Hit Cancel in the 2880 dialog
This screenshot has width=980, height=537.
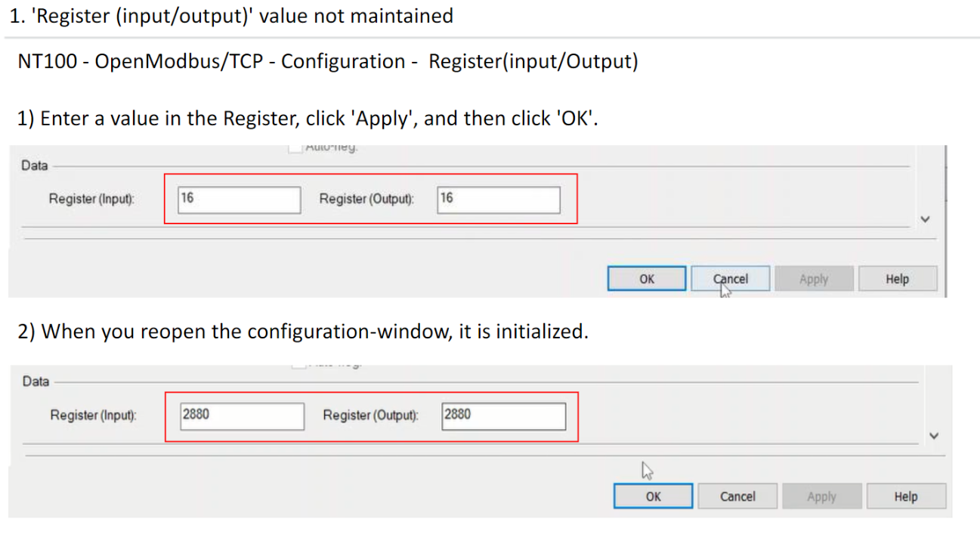pyautogui.click(x=737, y=496)
